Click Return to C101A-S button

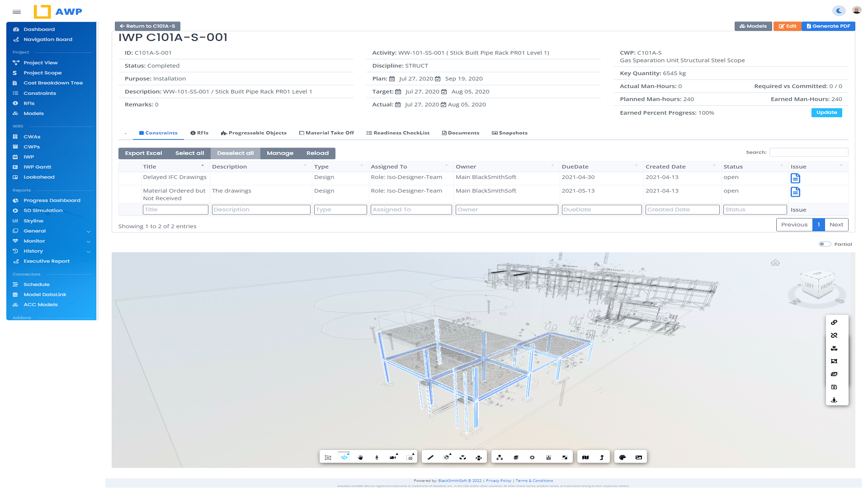pos(147,26)
